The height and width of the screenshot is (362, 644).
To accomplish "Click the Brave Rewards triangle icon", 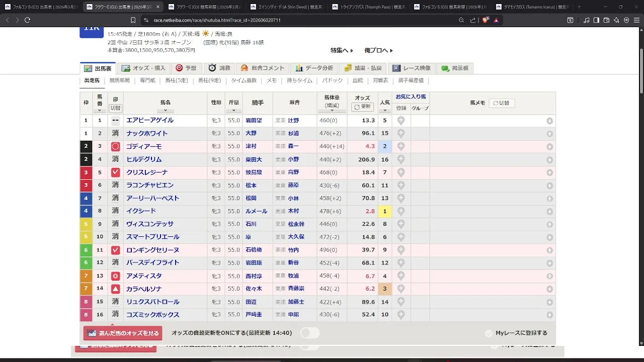I will (x=496, y=20).
